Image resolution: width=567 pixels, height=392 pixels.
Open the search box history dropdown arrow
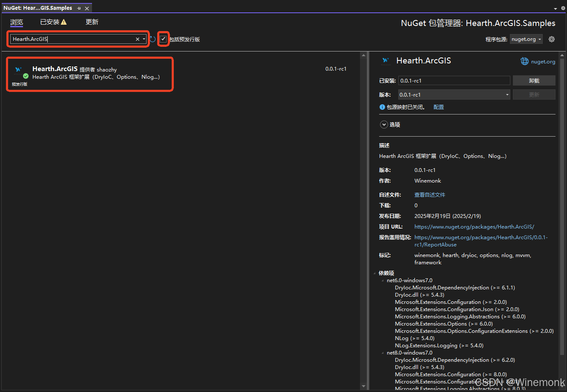click(x=144, y=39)
